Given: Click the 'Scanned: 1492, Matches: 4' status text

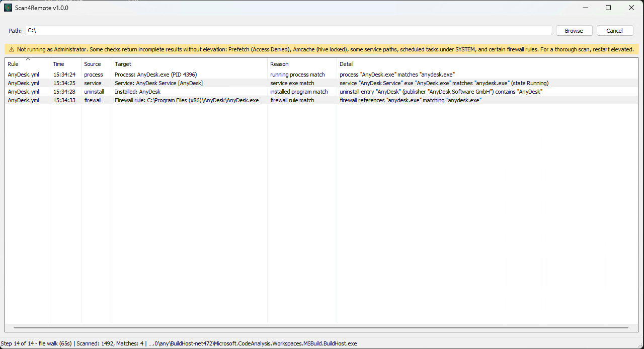Looking at the screenshot, I should (x=110, y=343).
